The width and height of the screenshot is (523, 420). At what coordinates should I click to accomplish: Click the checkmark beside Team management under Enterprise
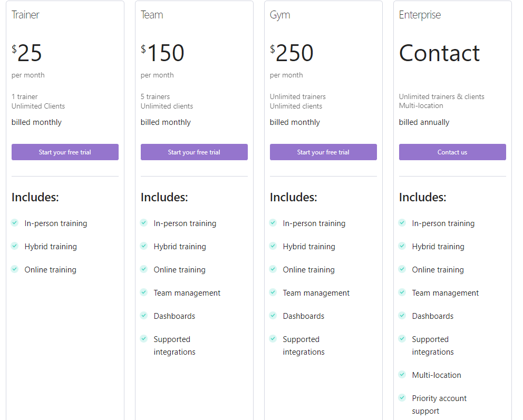pos(402,292)
